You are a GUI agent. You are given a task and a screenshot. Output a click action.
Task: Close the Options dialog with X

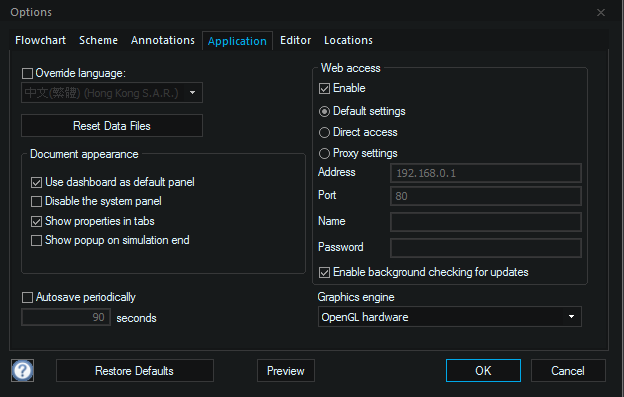point(601,13)
